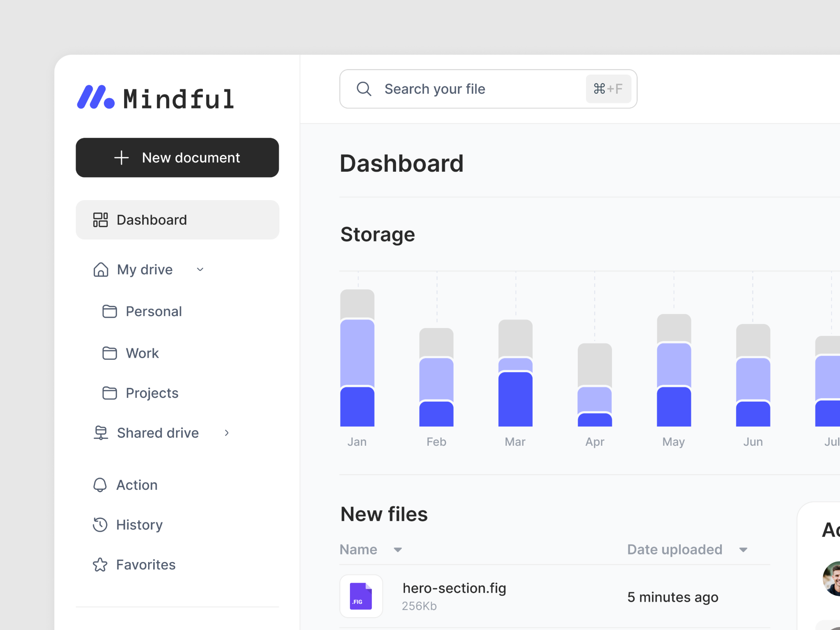
Task: Click the Projects folder icon
Action: pos(110,393)
